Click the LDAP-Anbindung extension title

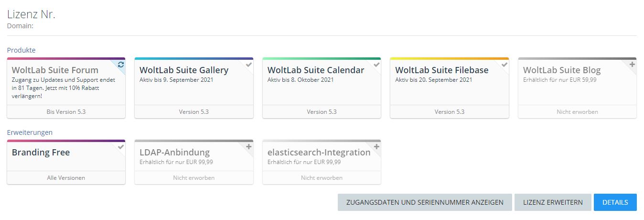pyautogui.click(x=174, y=153)
